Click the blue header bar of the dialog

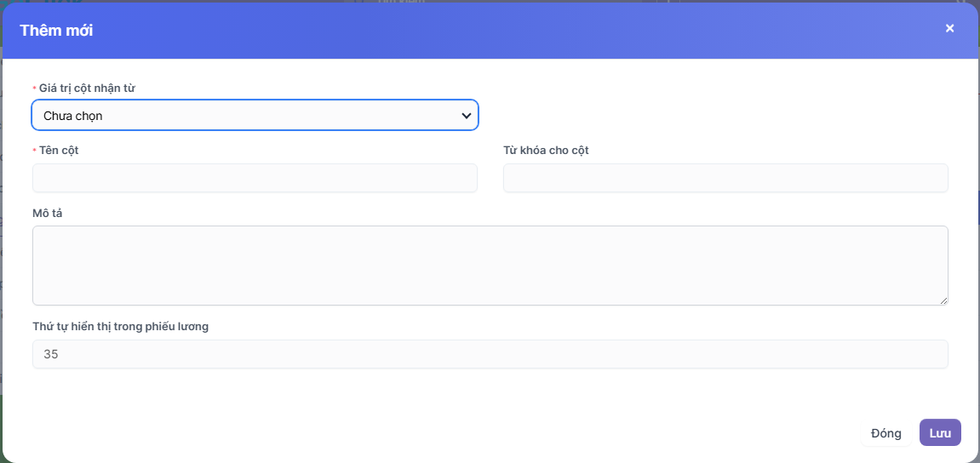coord(511,31)
